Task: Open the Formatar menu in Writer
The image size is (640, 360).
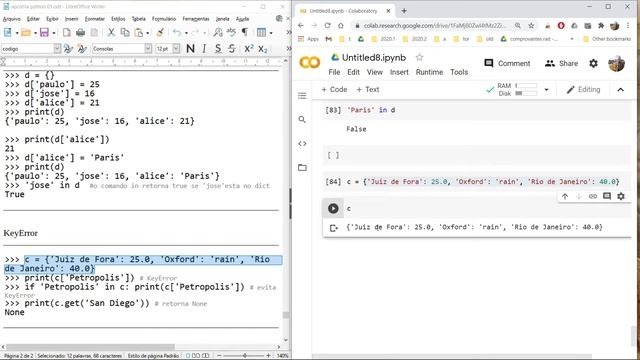Action: tap(95, 19)
